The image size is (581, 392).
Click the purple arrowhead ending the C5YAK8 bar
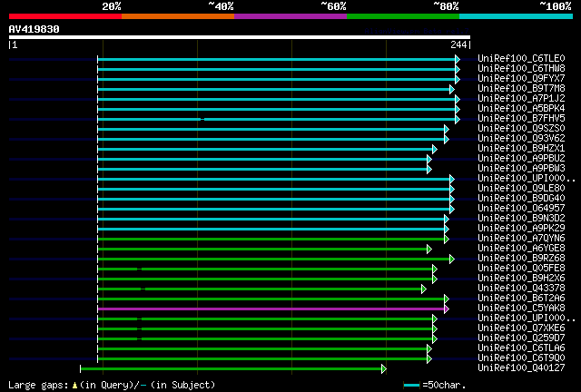pyautogui.click(x=447, y=309)
